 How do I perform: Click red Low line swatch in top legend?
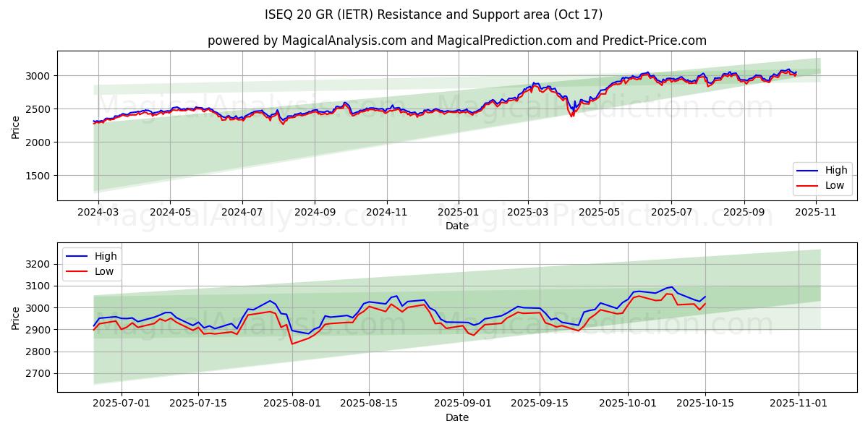[x=807, y=185]
